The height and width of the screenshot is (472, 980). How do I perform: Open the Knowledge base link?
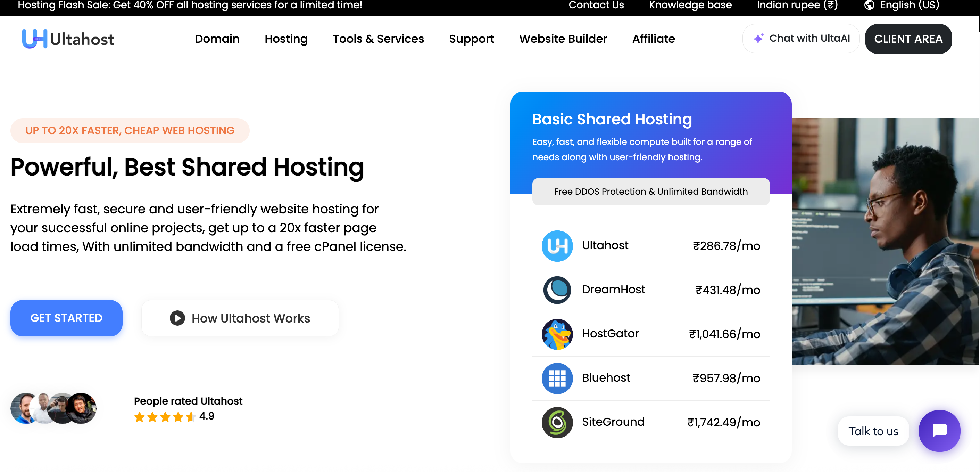[690, 5]
